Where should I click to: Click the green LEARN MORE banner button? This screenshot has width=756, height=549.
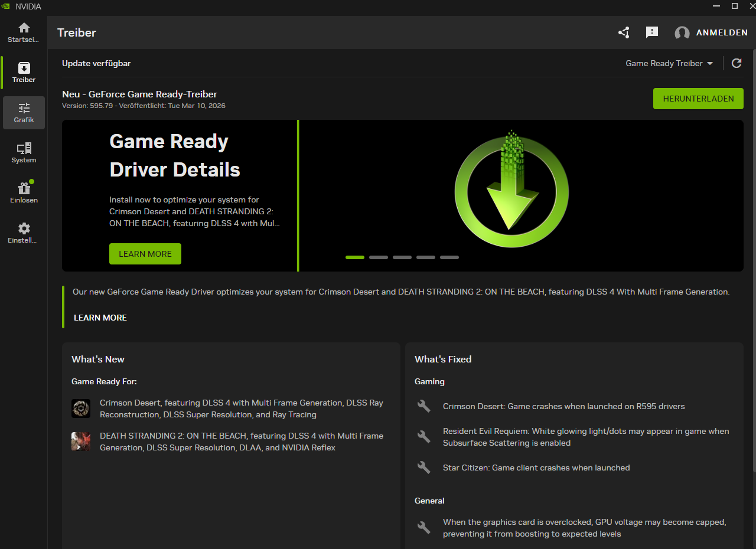(x=145, y=254)
